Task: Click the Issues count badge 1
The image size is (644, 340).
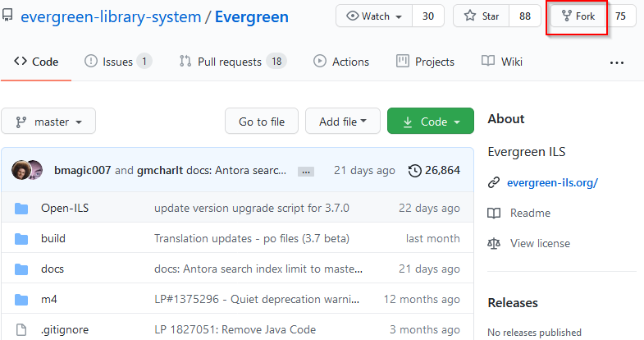Action: (x=144, y=62)
